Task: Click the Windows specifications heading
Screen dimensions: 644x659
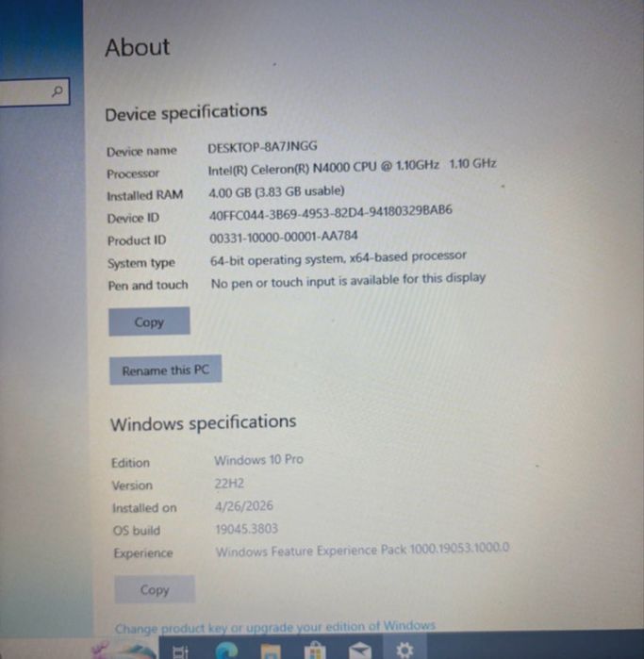Action: click(203, 422)
